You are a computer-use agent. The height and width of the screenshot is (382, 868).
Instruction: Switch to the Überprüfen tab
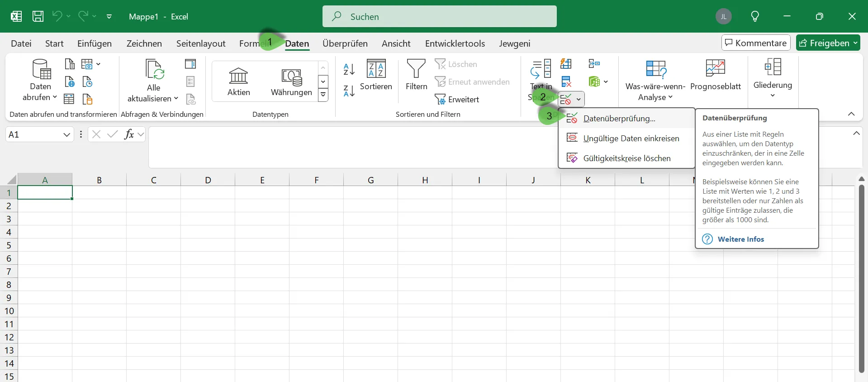[345, 43]
